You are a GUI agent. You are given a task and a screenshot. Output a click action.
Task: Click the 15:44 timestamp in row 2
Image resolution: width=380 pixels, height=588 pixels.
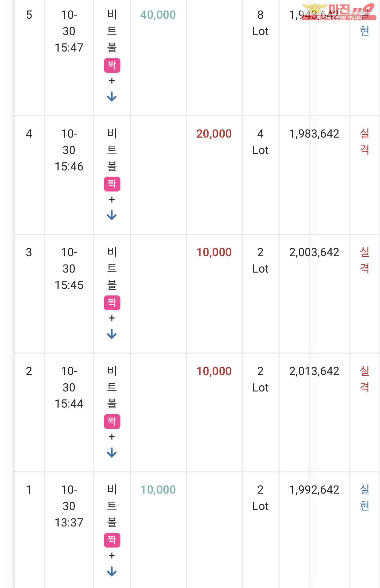pos(69,404)
